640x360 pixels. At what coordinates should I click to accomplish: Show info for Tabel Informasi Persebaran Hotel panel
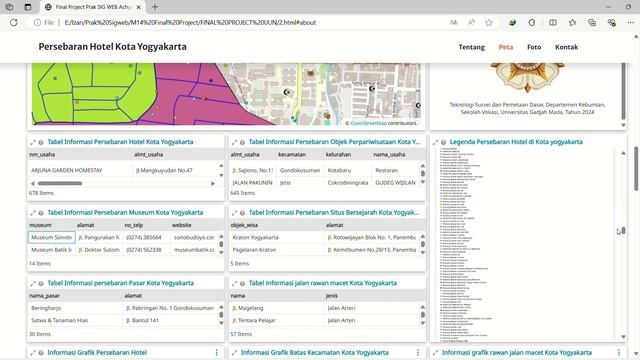click(41, 142)
